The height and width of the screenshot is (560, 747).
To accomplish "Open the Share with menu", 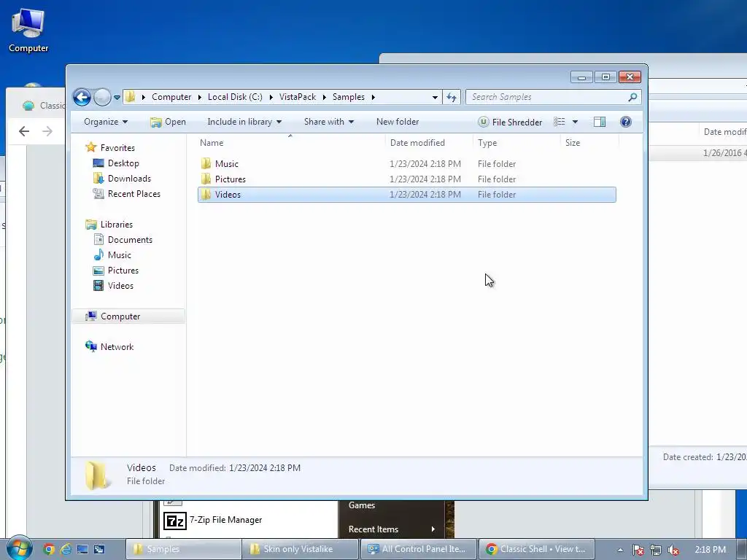I will 329,122.
